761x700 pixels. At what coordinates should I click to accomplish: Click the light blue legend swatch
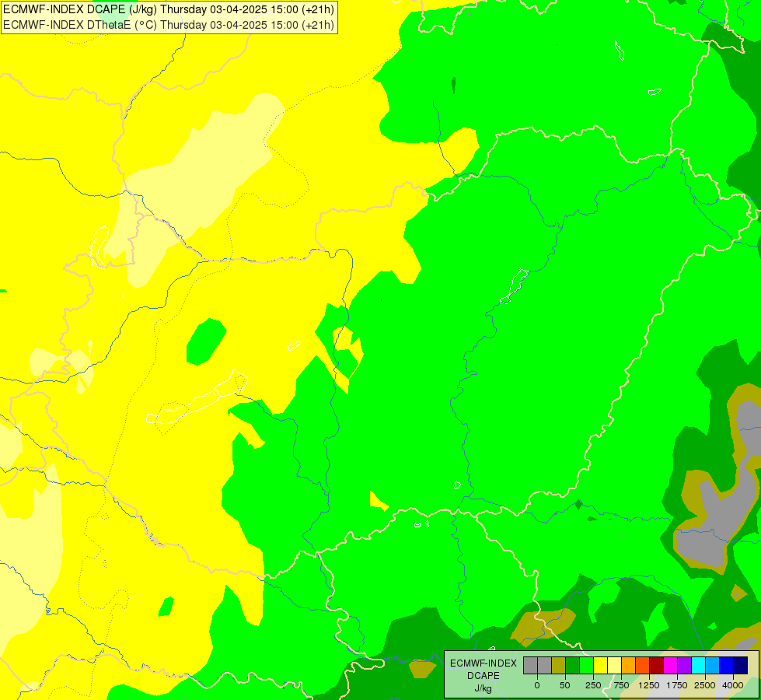pos(713,665)
